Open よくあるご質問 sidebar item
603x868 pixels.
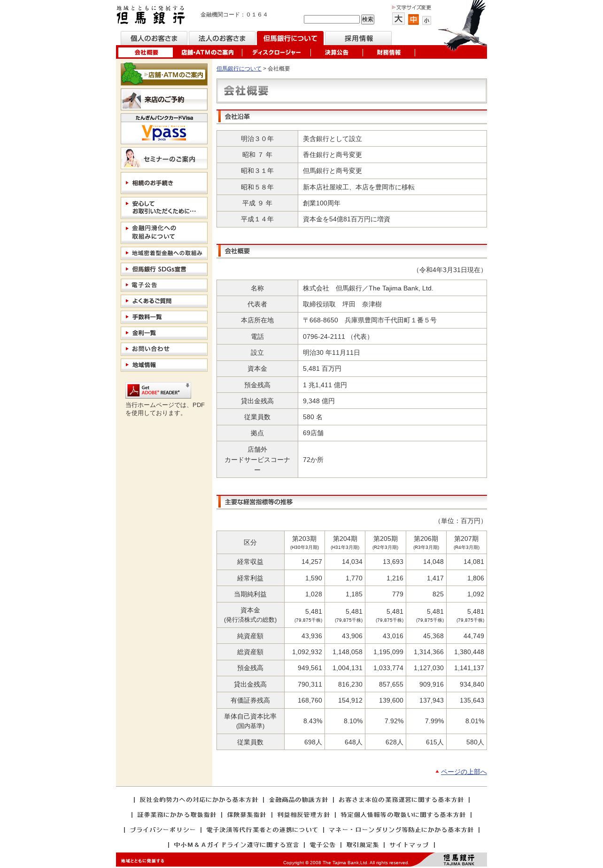(164, 301)
